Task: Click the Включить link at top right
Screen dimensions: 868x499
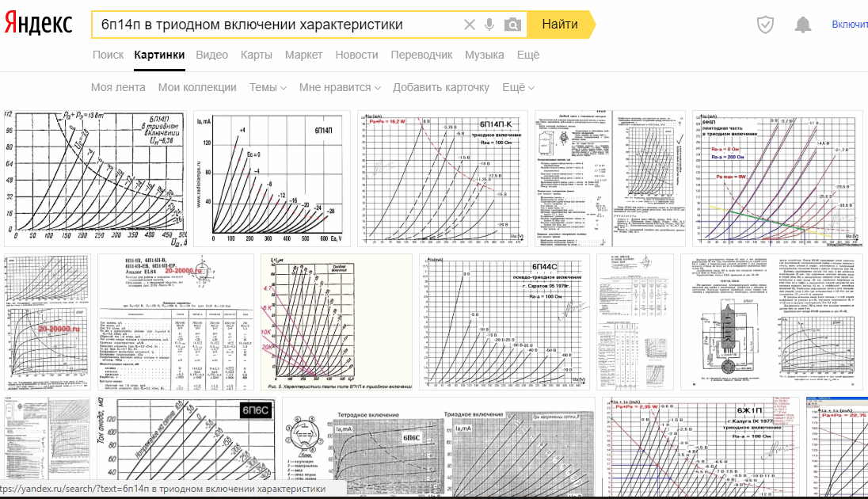Action: [850, 25]
